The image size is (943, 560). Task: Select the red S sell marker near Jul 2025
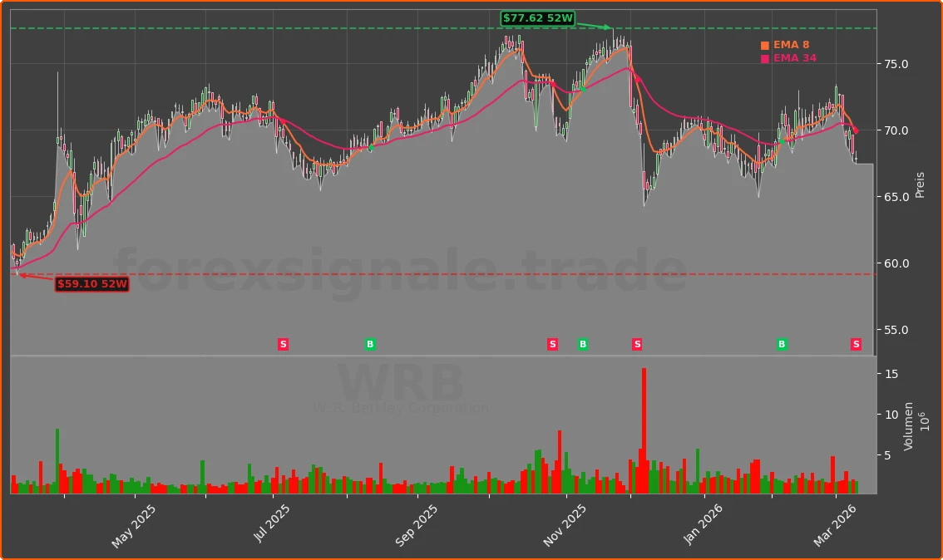pos(283,343)
